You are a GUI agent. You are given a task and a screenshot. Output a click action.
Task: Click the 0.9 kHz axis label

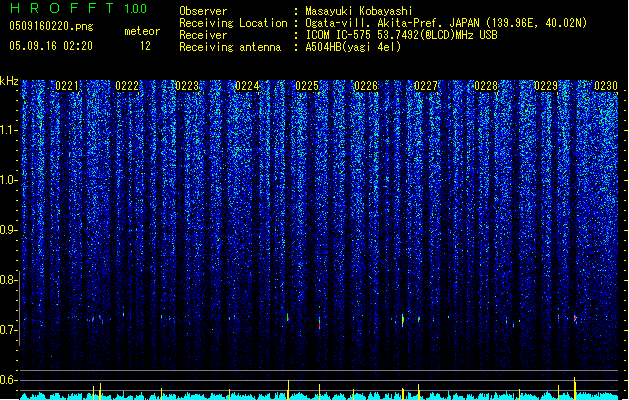point(9,230)
